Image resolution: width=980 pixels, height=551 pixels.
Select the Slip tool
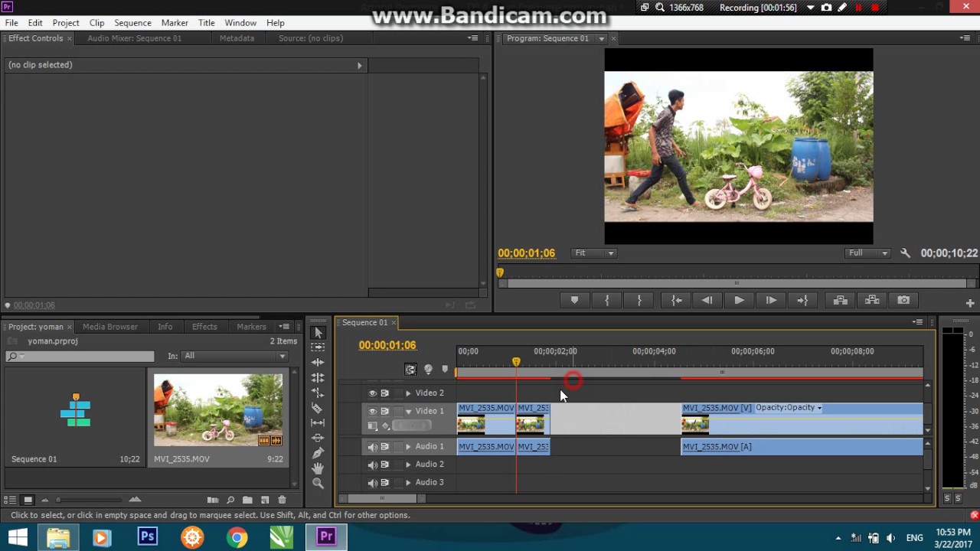coord(318,423)
